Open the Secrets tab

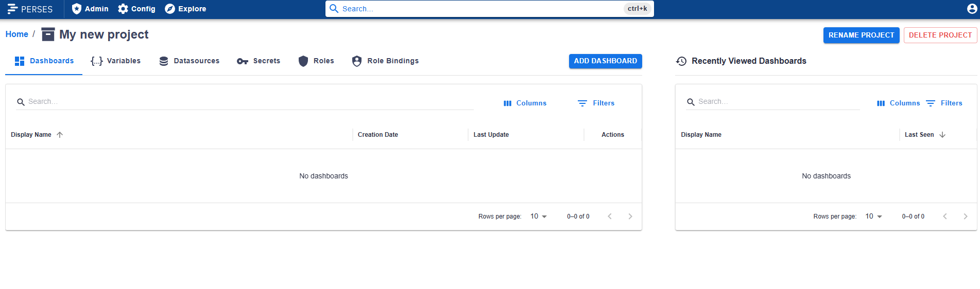coord(259,61)
